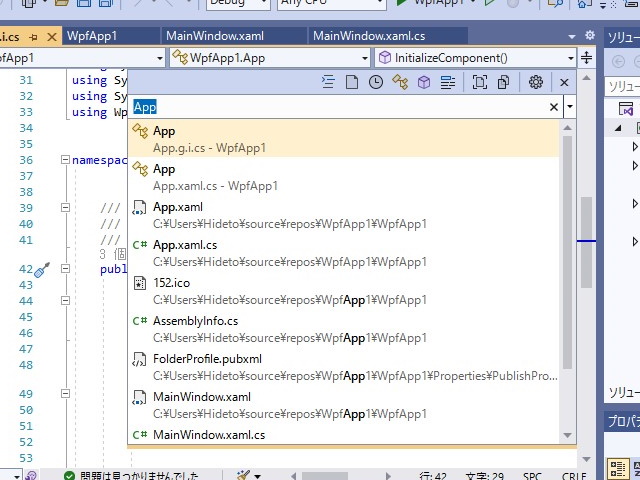Viewport: 640px width, 480px height.
Task: Switch to the MainWindow.xaml.cs editor tab
Action: click(388, 36)
